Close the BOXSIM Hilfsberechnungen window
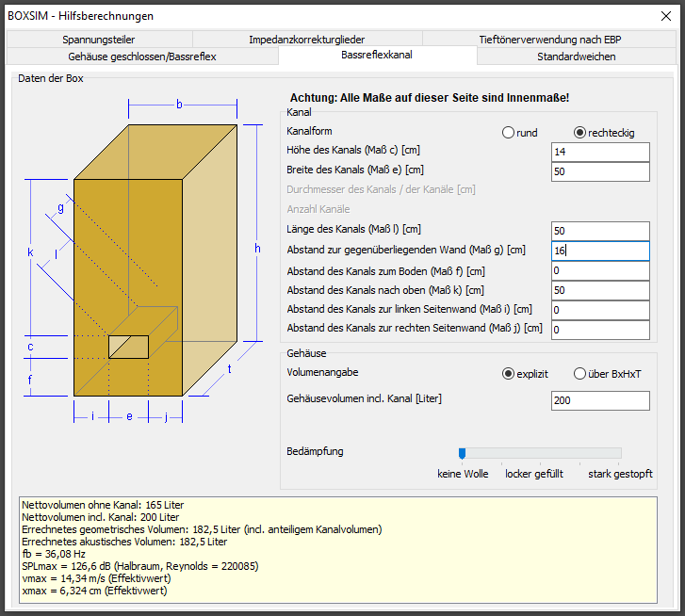Screen dimensions: 685x616 click(661, 15)
